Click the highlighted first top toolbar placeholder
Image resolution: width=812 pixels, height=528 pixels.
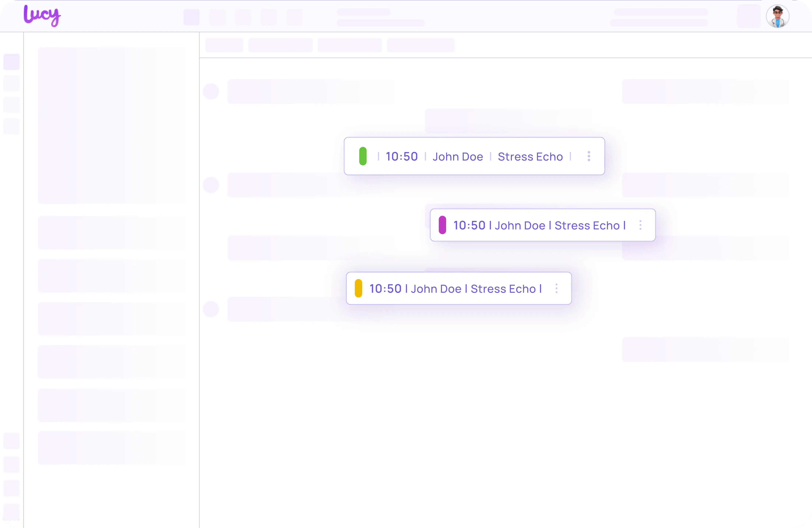[191, 17]
